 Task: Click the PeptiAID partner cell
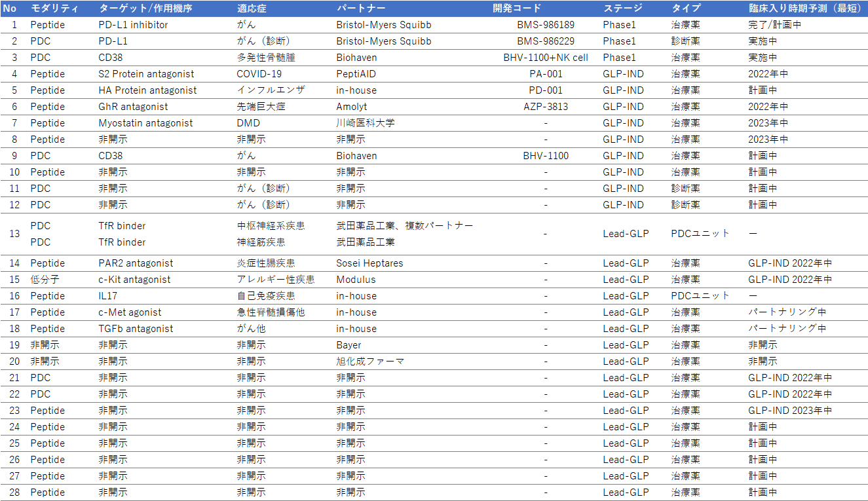coord(356,74)
